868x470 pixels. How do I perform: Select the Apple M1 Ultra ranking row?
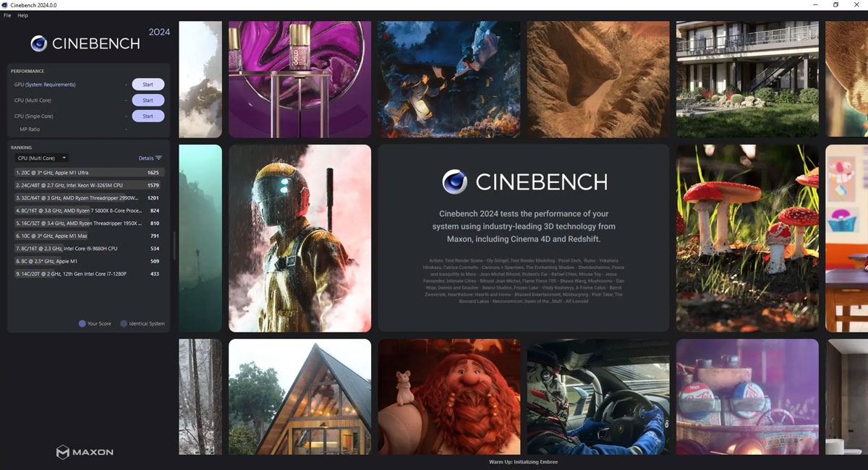[x=89, y=173]
